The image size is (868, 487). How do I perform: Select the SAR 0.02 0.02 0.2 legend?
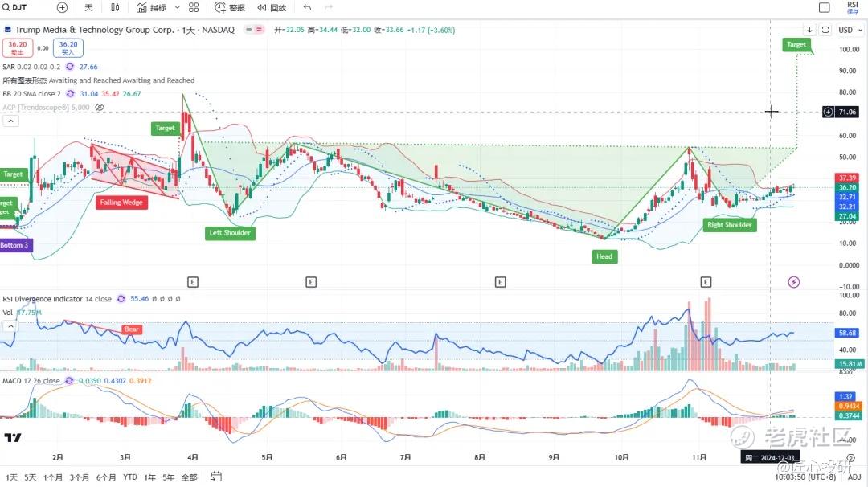click(31, 67)
